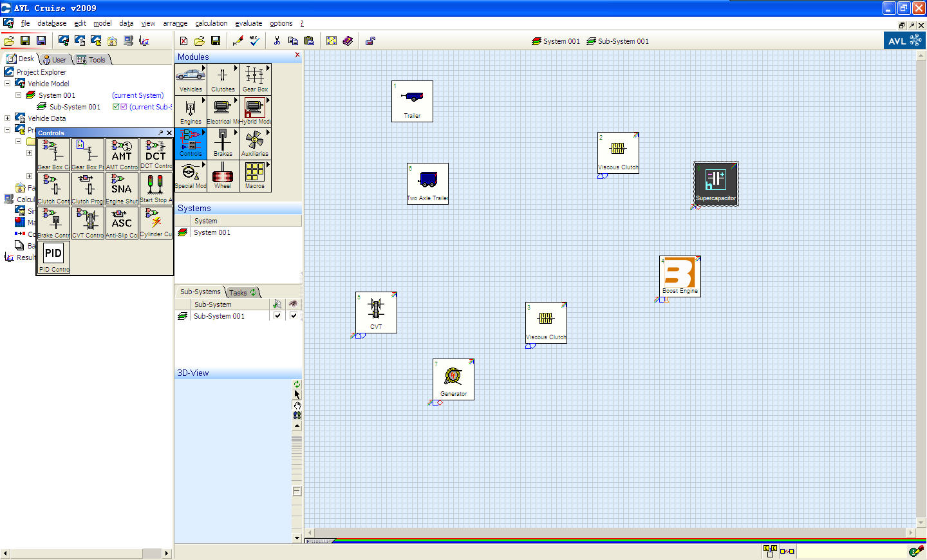Switch to the Tools tab

pyautogui.click(x=93, y=59)
